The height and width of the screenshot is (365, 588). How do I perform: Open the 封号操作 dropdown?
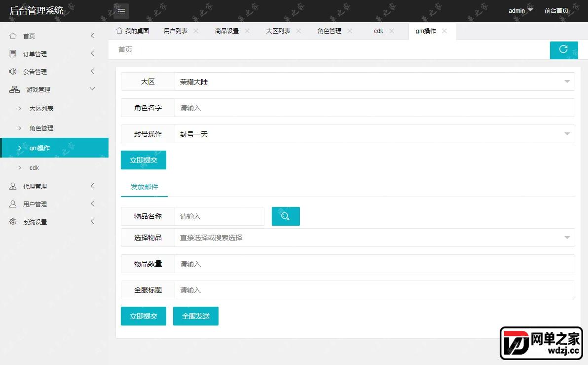374,134
